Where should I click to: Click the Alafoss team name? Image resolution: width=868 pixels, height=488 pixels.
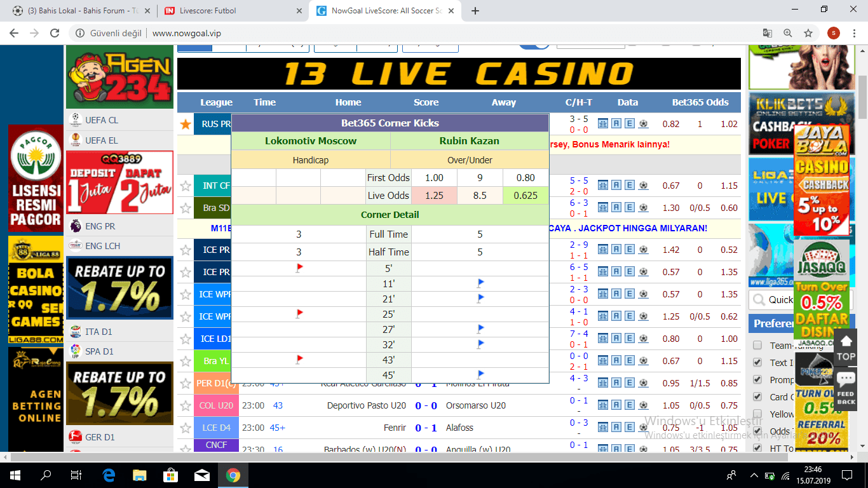(459, 428)
